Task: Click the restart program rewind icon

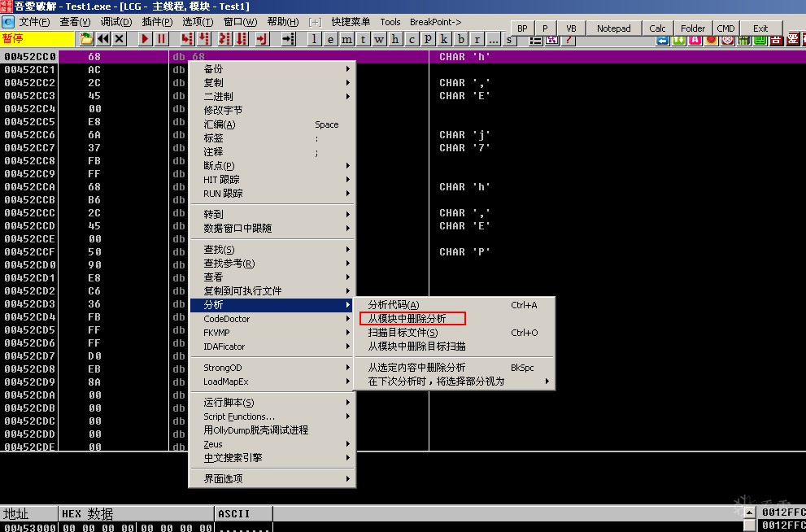Action: click(103, 38)
